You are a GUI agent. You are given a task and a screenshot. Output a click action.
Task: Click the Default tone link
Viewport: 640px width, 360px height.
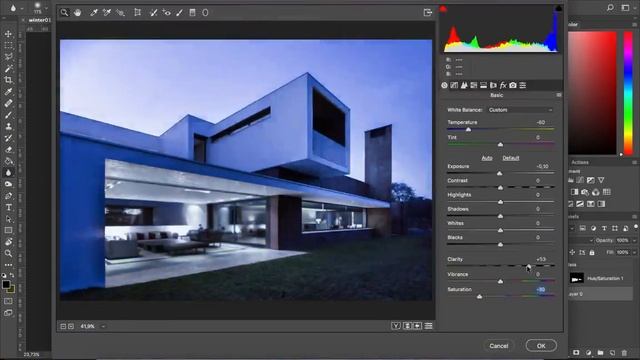coord(511,158)
